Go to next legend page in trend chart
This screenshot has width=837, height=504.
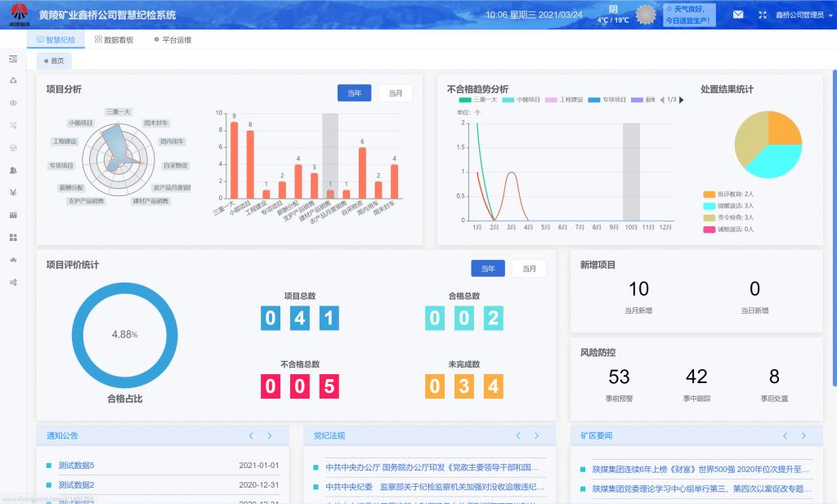pyautogui.click(x=682, y=100)
